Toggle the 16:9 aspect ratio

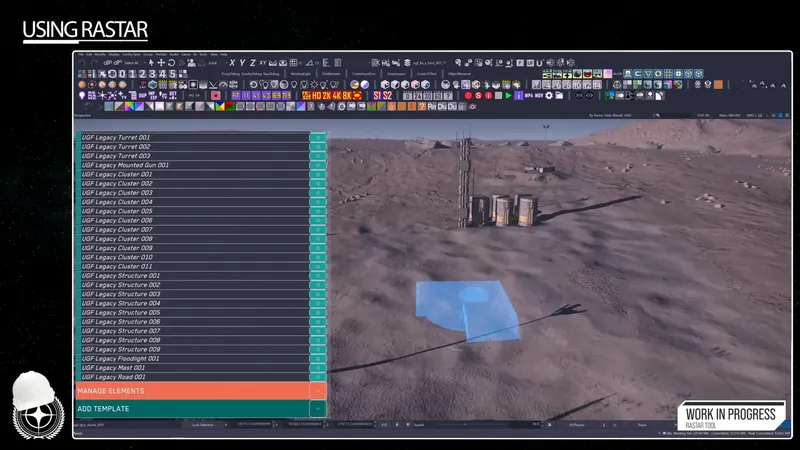coord(276,95)
